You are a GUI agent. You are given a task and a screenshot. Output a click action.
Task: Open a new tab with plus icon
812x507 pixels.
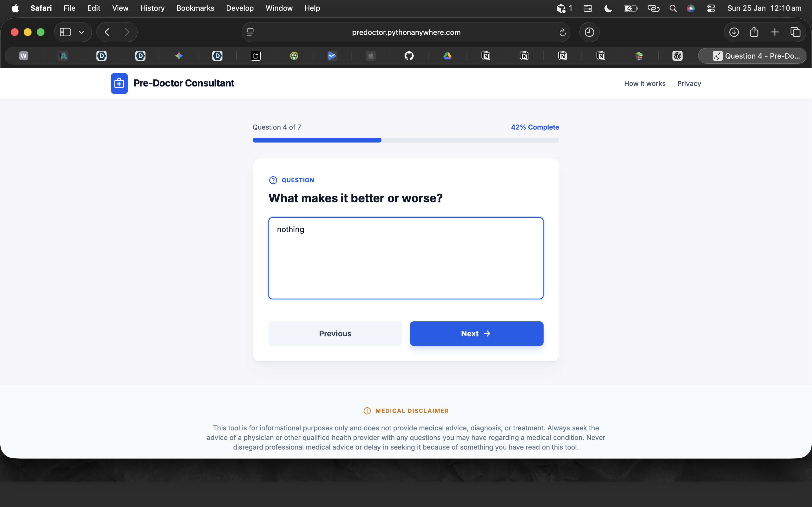click(775, 32)
